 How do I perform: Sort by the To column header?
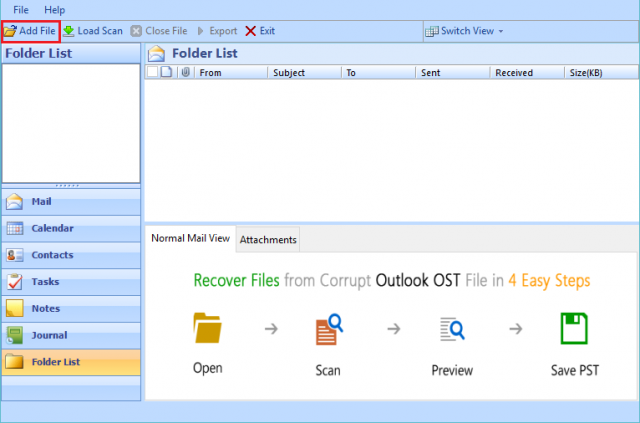[378, 73]
